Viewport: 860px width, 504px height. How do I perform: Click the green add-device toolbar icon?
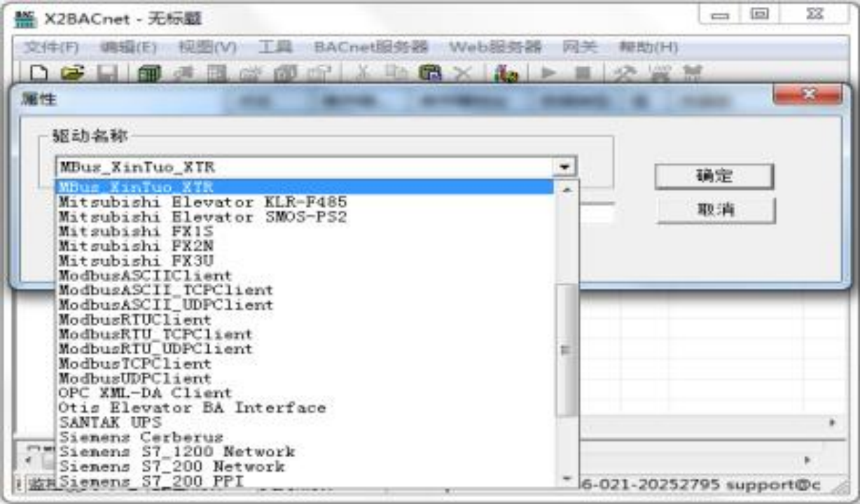(x=149, y=73)
